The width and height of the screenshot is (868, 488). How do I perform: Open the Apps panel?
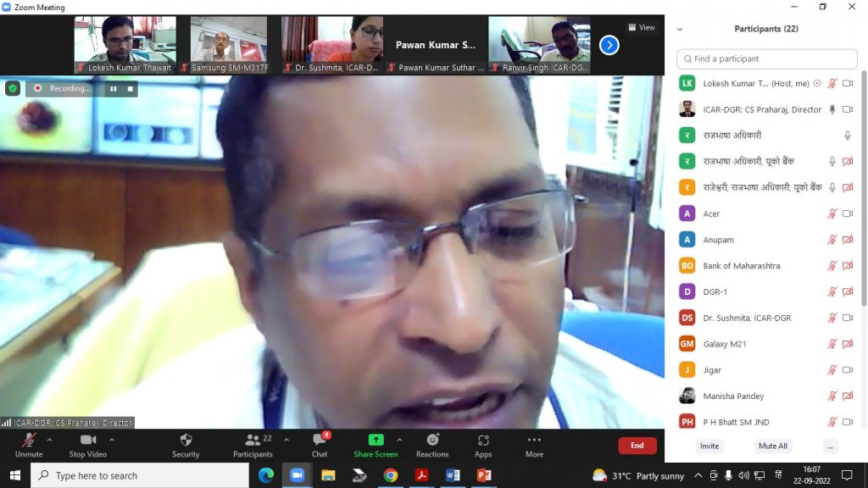(x=483, y=444)
